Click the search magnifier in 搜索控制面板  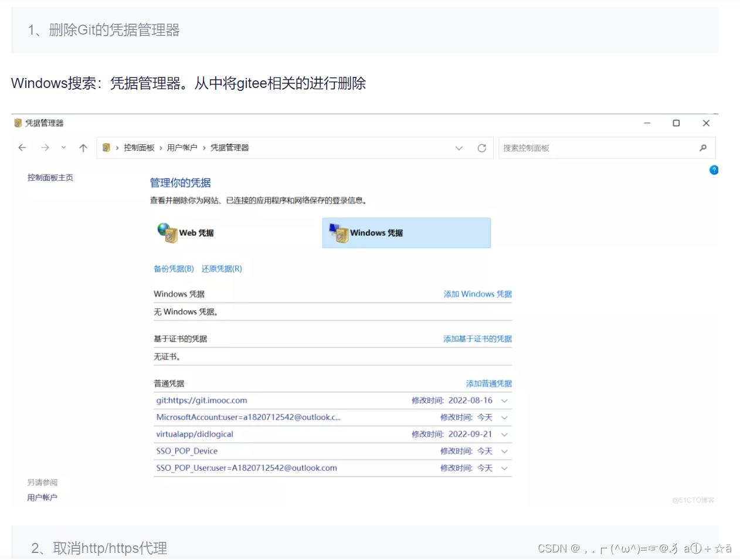tap(703, 148)
